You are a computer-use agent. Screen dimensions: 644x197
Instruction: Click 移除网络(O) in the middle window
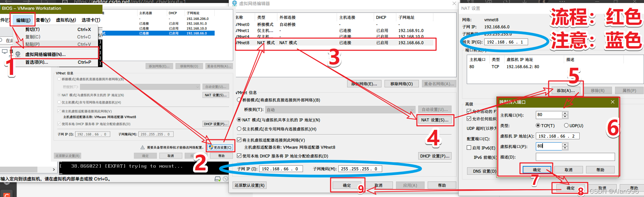(401, 84)
